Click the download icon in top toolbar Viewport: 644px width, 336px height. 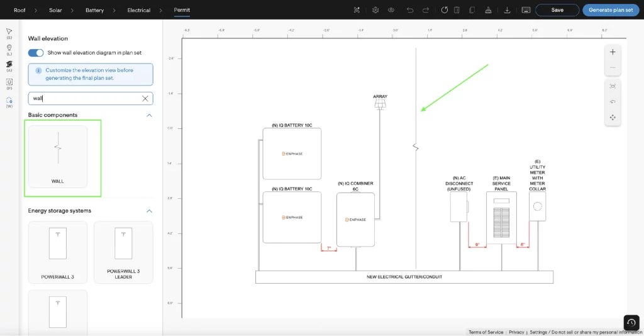coord(506,10)
